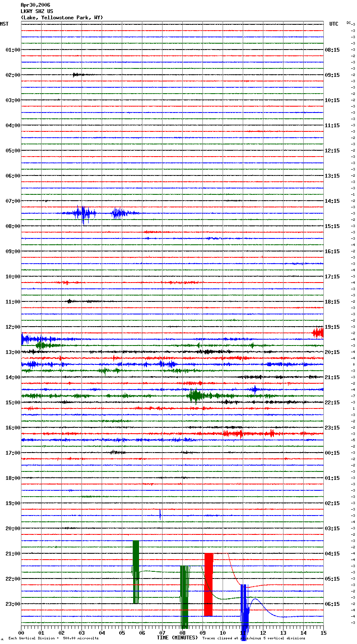Click the 19:15 UTC time label
The width and height of the screenshot is (357, 644).
coord(332,327)
